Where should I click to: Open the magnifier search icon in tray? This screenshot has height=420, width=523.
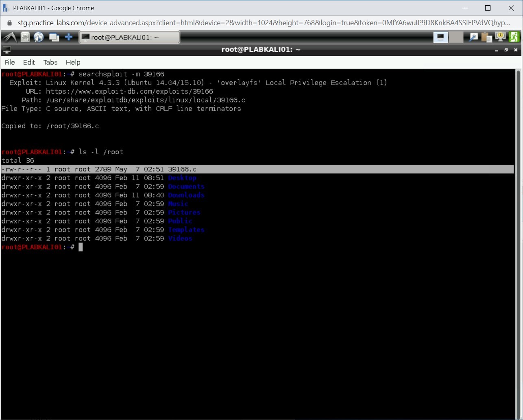click(x=473, y=37)
